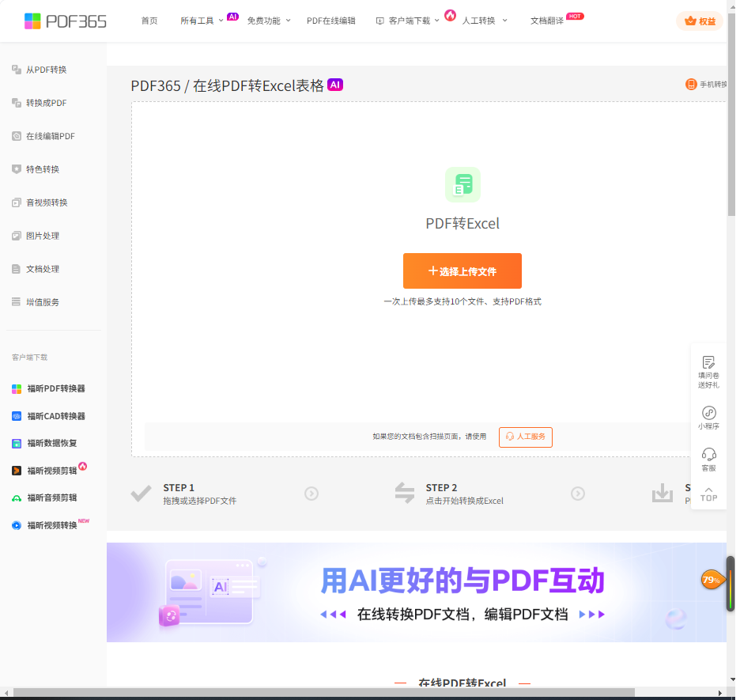This screenshot has height=700, width=740.
Task: Click the PDF365 logo
Action: [x=65, y=21]
